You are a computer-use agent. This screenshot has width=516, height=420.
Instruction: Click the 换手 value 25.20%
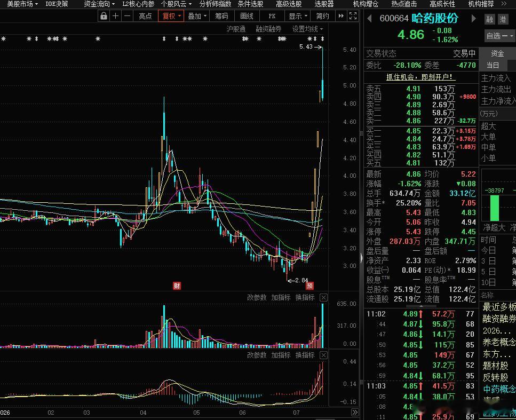coord(408,203)
